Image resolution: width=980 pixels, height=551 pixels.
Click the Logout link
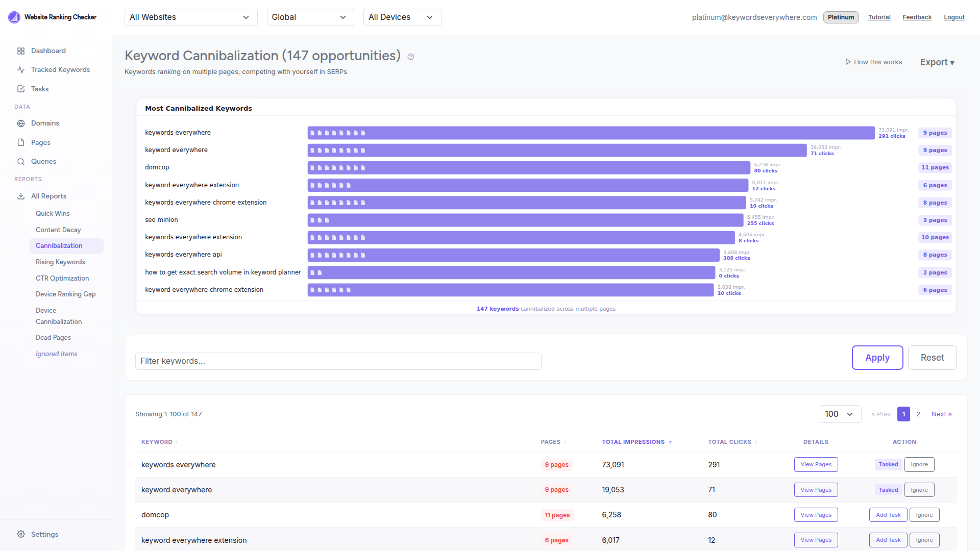tap(953, 17)
